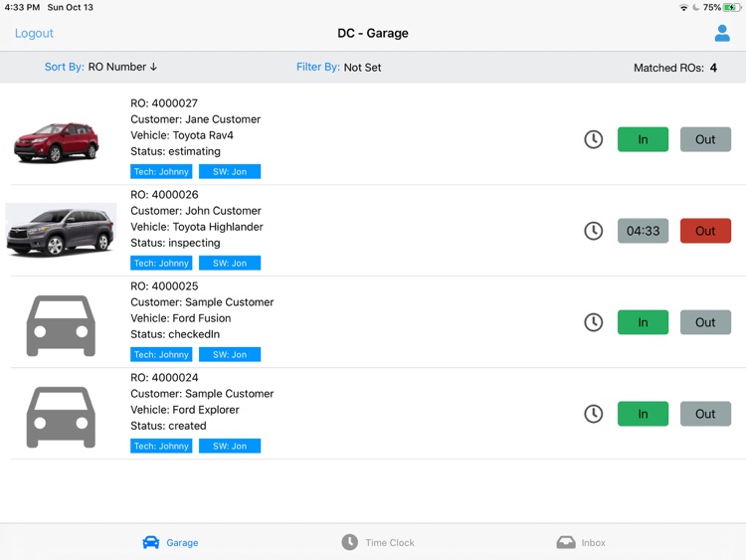Clock In on RO 4000027
The height and width of the screenshot is (560, 746).
[x=643, y=139]
